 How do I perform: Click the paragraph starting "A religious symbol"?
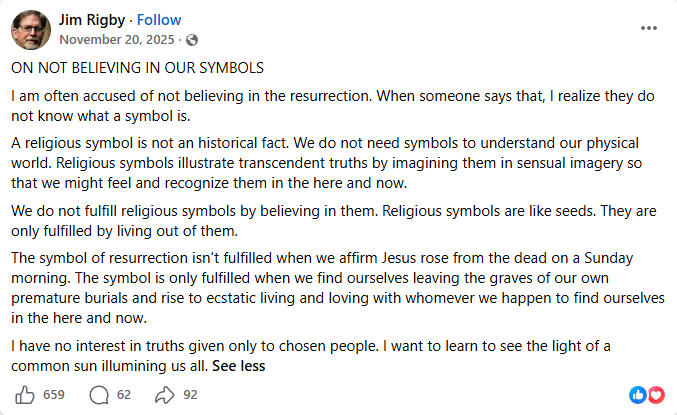327,163
